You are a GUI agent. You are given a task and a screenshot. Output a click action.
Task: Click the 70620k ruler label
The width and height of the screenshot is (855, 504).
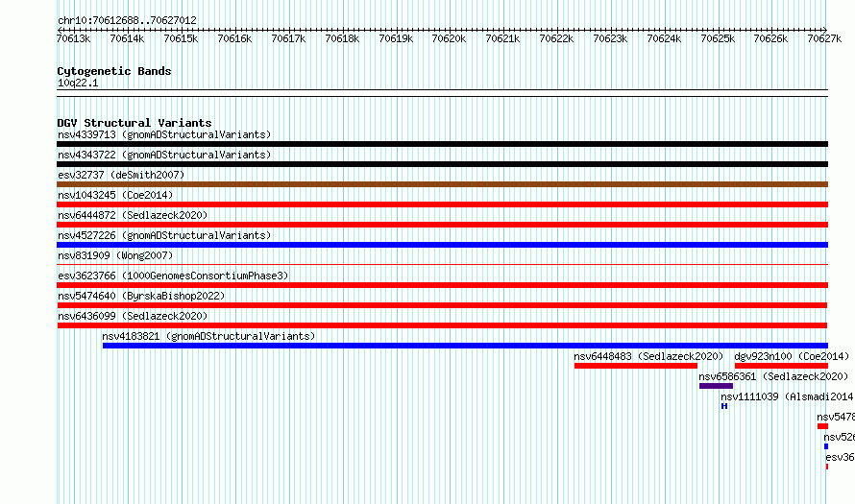coord(449,38)
